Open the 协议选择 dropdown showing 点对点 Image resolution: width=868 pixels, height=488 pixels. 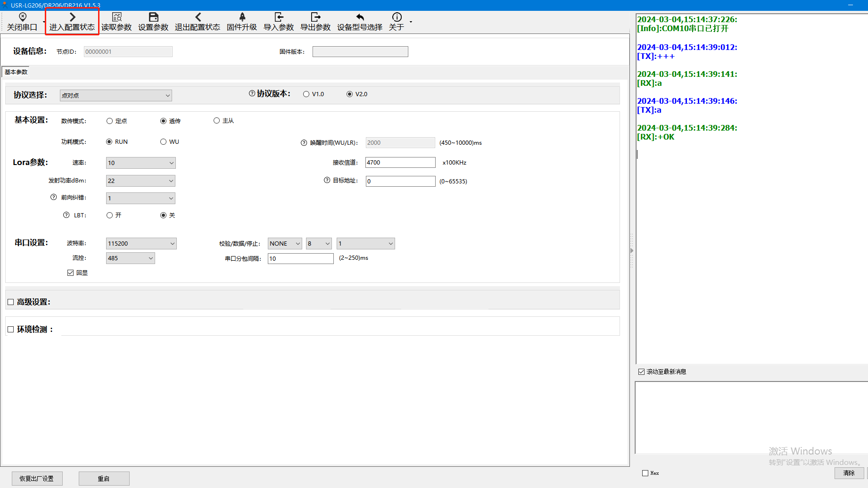click(116, 95)
